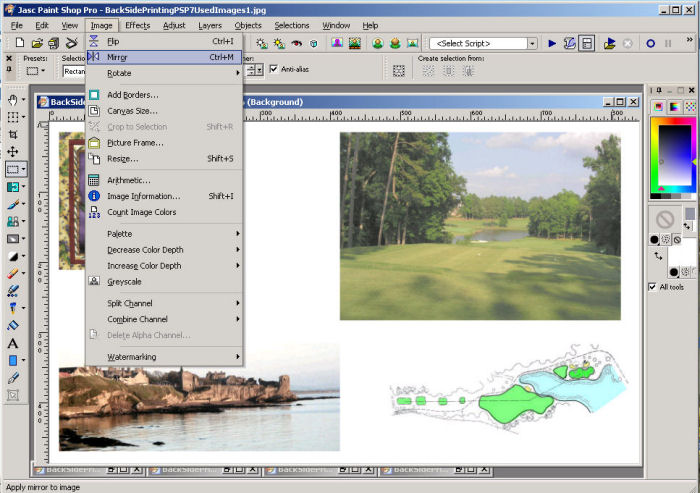Click the New document icon

point(20,44)
